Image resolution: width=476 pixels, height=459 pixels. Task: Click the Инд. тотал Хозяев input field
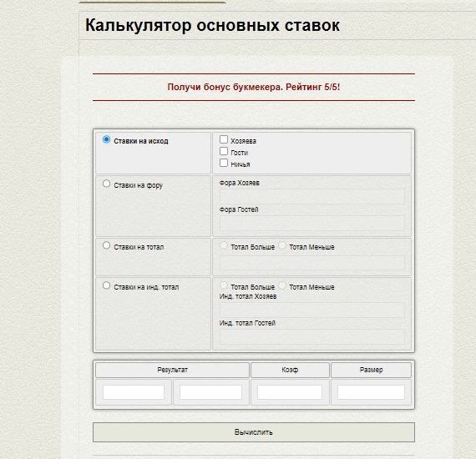tap(312, 310)
